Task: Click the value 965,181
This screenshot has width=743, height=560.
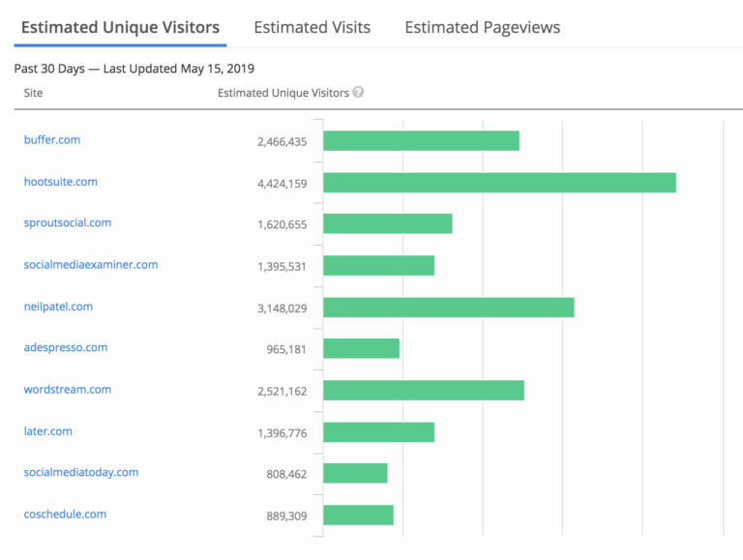Action: click(286, 349)
